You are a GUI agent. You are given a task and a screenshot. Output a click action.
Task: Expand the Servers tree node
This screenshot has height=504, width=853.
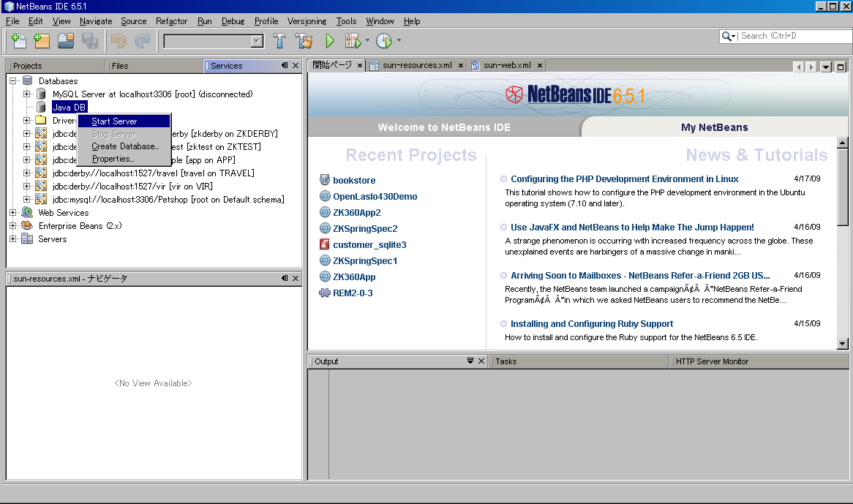(x=12, y=238)
